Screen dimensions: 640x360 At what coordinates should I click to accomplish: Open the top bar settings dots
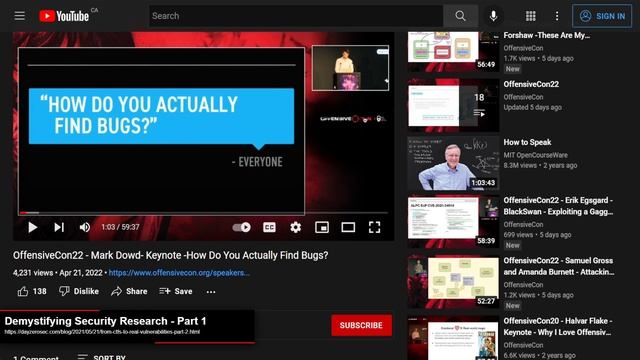557,16
